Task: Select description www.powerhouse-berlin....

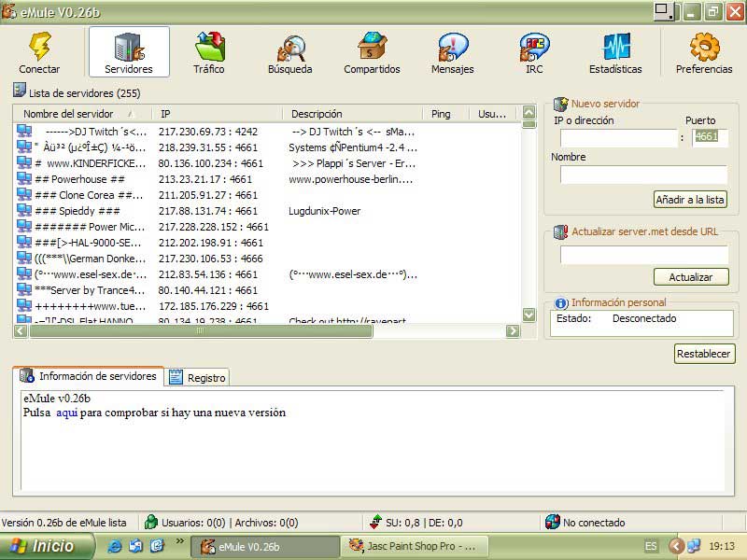Action: [351, 179]
